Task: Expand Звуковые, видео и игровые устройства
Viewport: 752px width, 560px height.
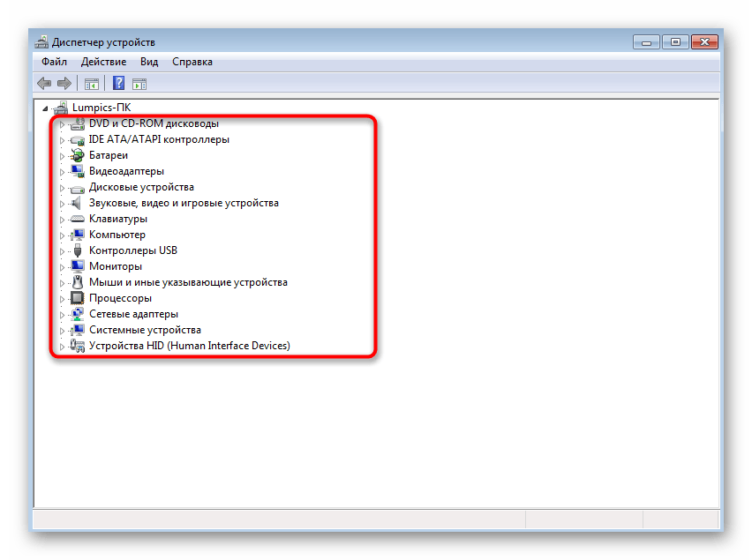Action: 62,204
